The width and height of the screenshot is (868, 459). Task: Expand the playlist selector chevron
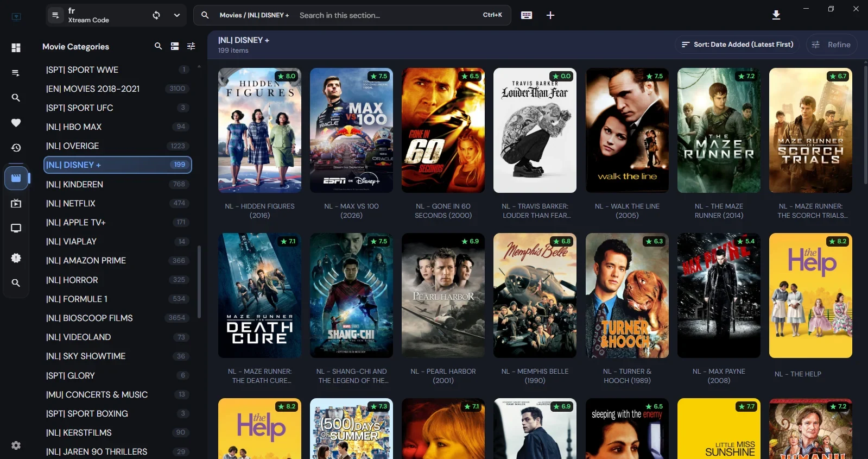coord(176,15)
